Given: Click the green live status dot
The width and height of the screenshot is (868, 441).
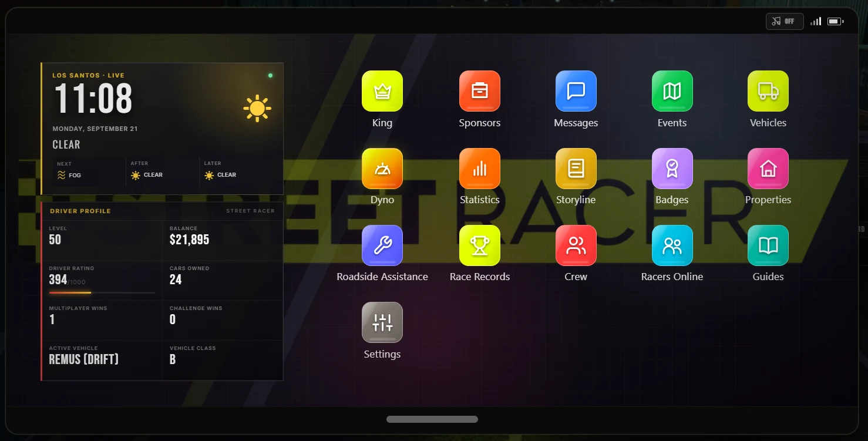Looking at the screenshot, I should 270,75.
